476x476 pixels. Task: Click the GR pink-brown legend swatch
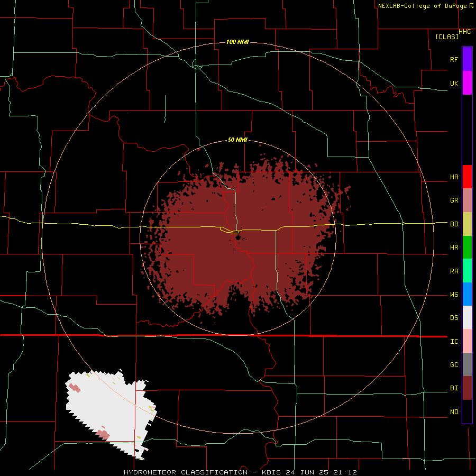click(x=467, y=200)
